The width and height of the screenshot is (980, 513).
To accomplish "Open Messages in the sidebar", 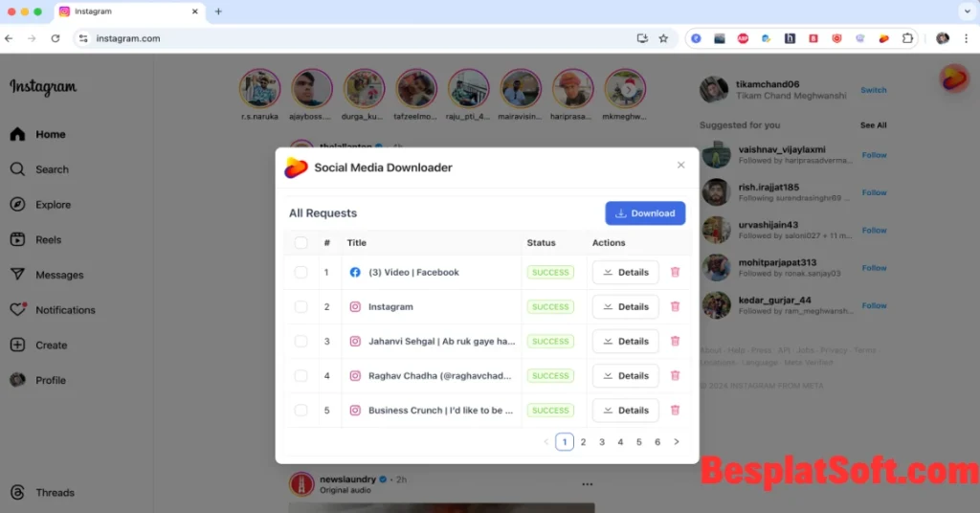I will click(47, 275).
